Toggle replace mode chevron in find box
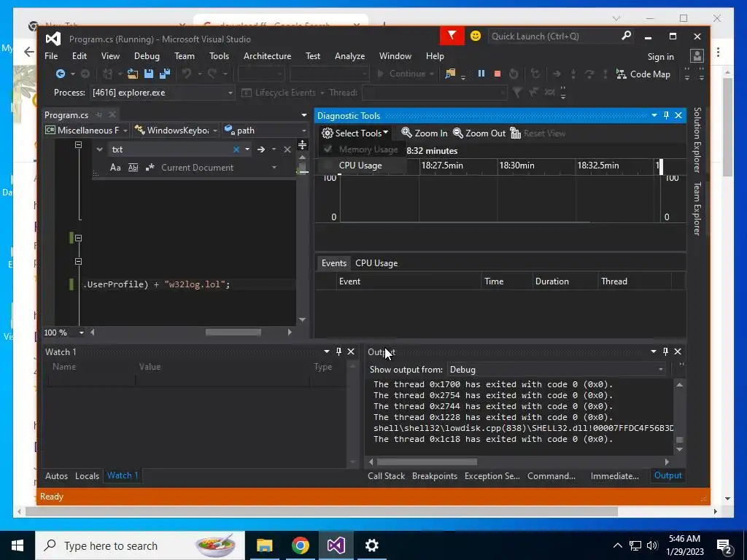 pyautogui.click(x=99, y=149)
